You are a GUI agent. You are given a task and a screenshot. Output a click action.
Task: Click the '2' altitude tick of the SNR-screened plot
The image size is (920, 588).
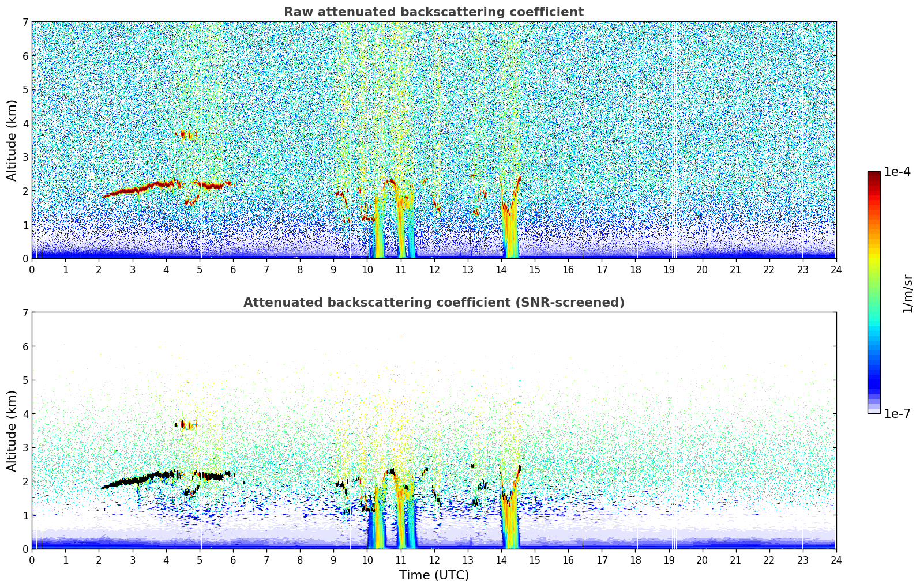coord(25,481)
